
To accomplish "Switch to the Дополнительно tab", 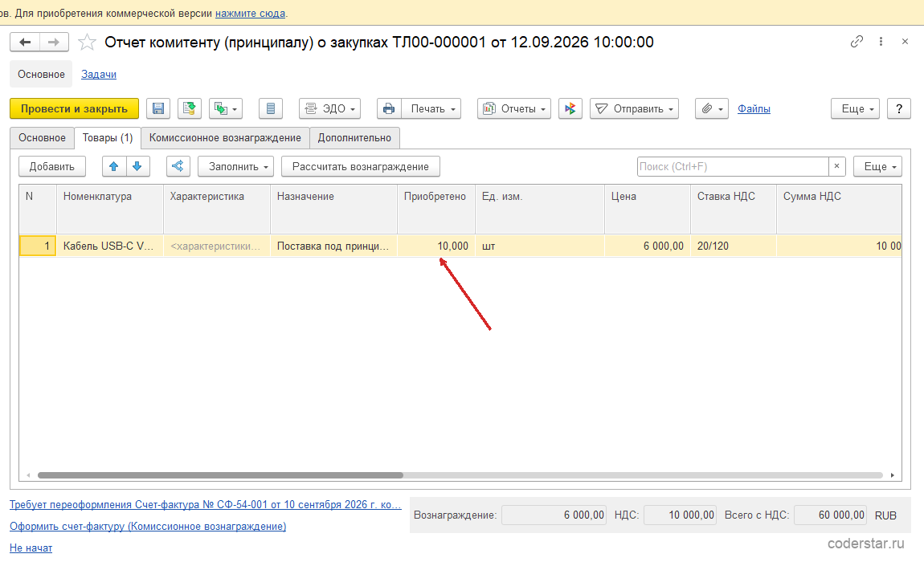I will point(355,138).
